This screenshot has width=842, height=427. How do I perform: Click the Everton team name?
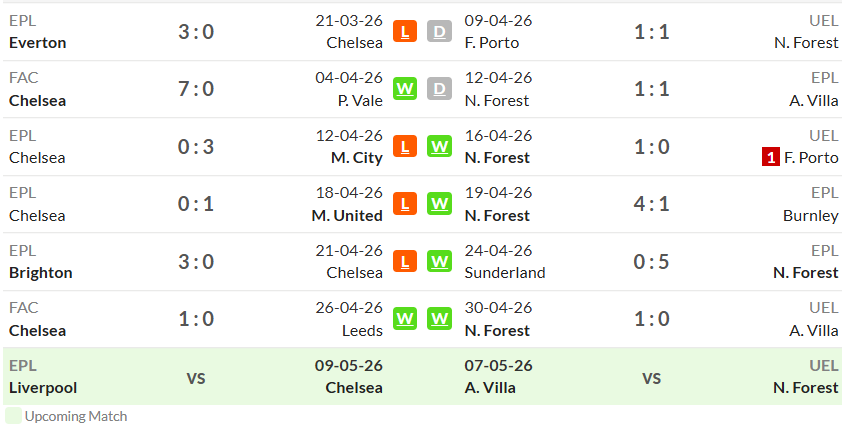(38, 43)
